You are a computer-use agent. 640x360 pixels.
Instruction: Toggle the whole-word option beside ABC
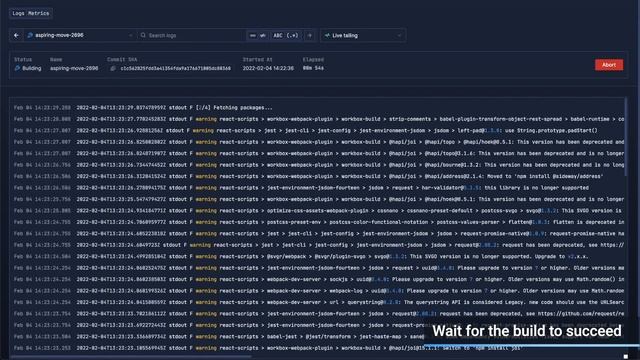coord(263,36)
